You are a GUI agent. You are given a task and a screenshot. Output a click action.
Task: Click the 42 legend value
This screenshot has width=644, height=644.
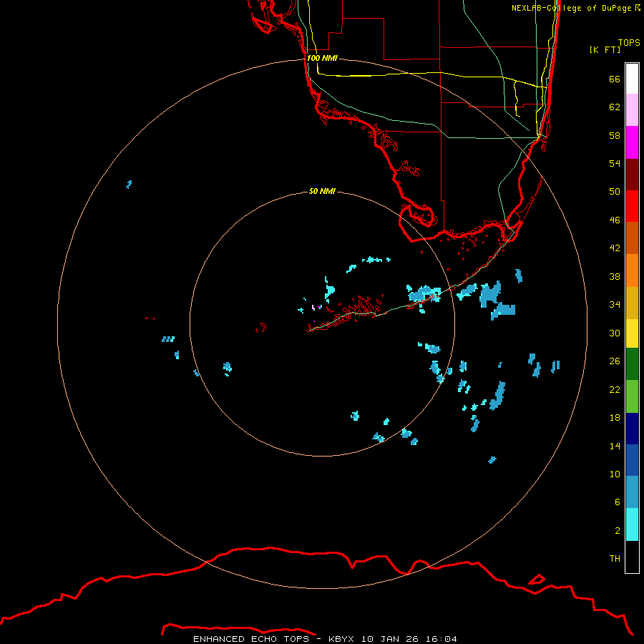615,248
